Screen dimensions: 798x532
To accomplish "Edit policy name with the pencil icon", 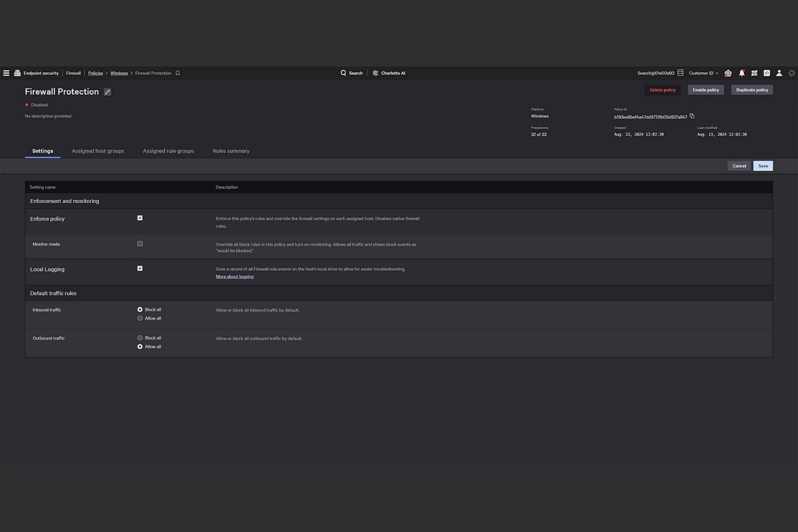I will pos(107,92).
